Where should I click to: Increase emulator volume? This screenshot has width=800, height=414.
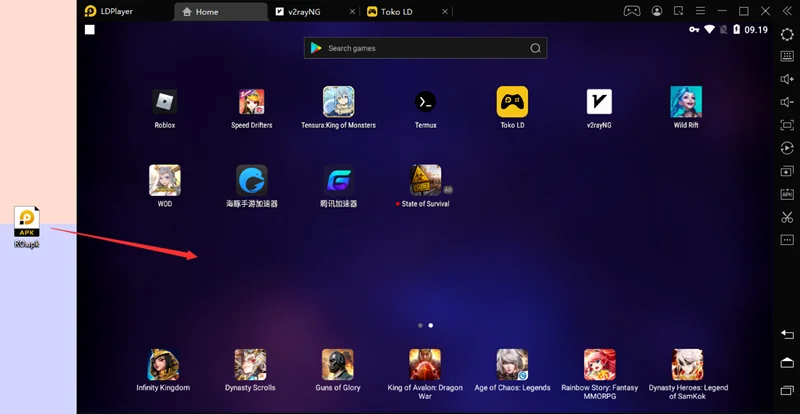pos(787,79)
